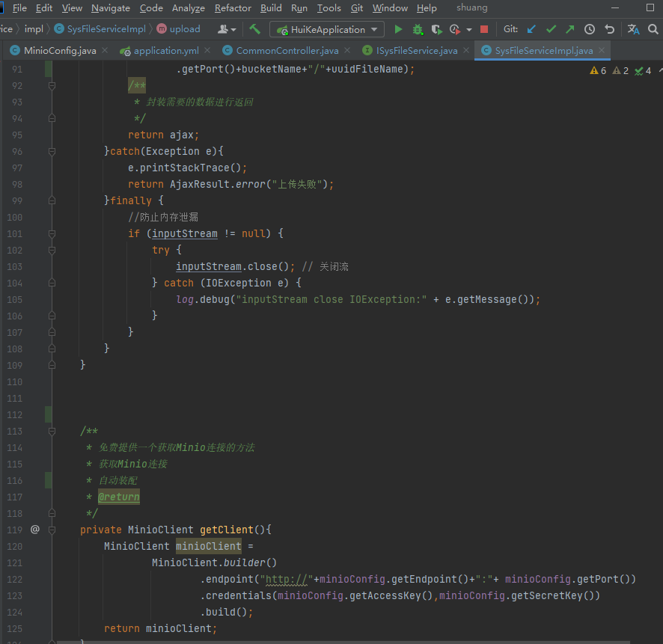Collapse the catch block at line 96
The image size is (663, 644).
point(52,151)
